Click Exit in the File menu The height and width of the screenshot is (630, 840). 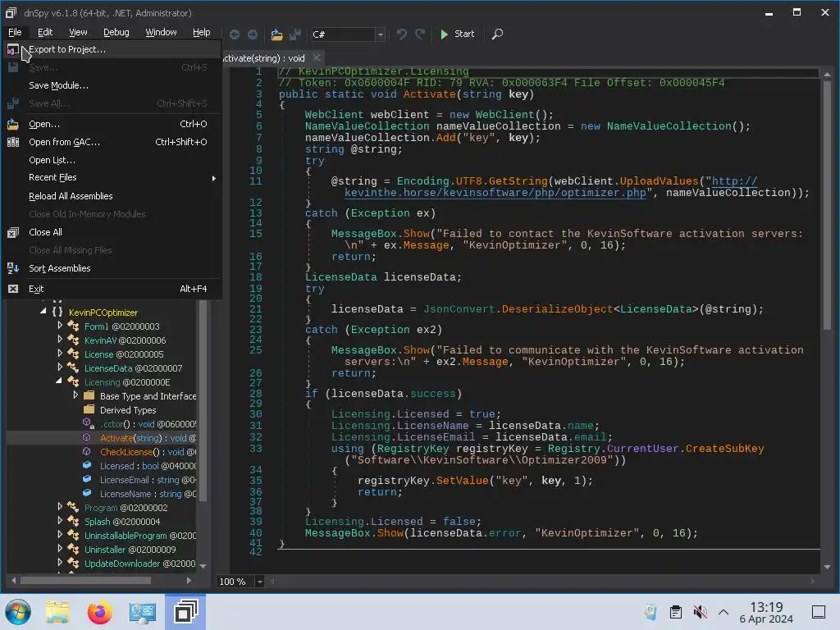(x=112, y=289)
